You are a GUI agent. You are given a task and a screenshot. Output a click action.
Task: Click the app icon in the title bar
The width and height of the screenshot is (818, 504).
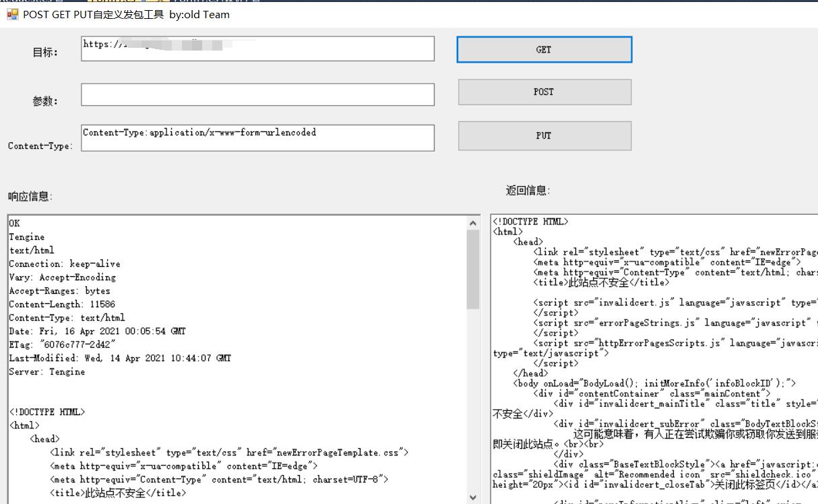point(12,14)
